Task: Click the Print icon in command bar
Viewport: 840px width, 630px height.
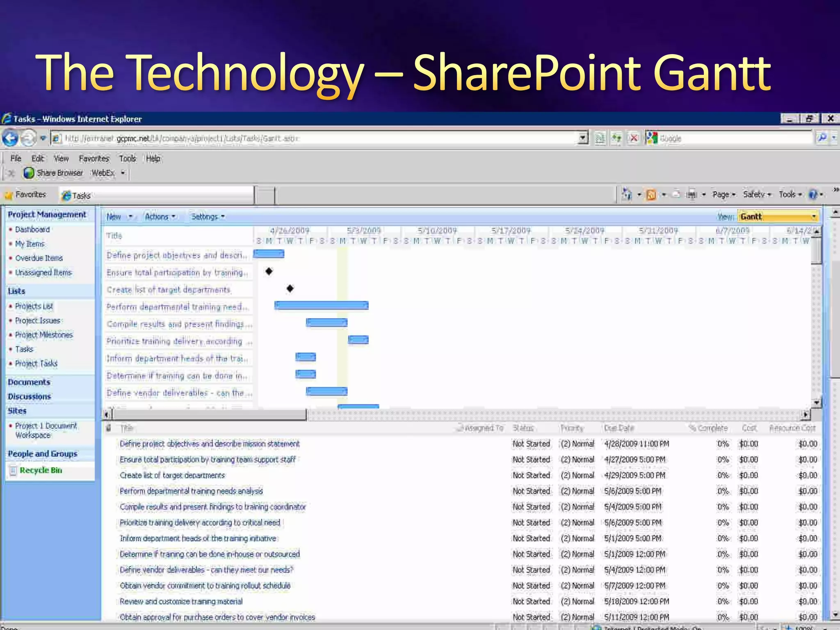Action: pos(692,194)
